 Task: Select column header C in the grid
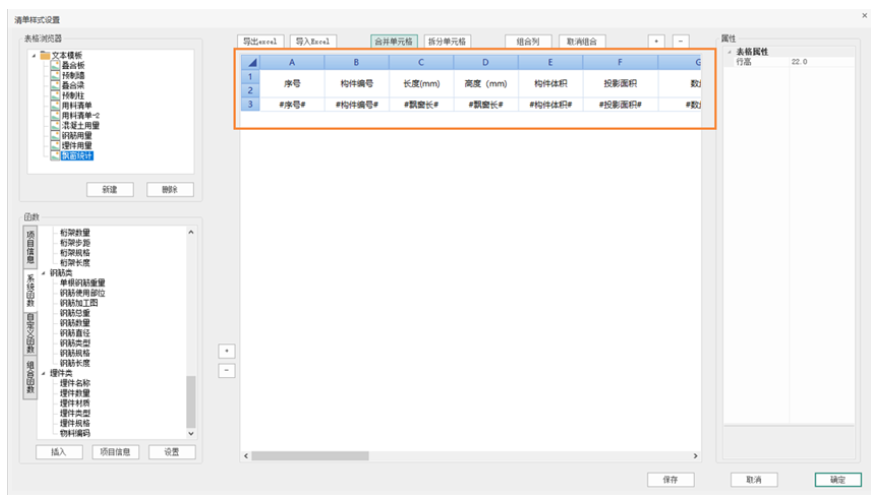coord(421,63)
